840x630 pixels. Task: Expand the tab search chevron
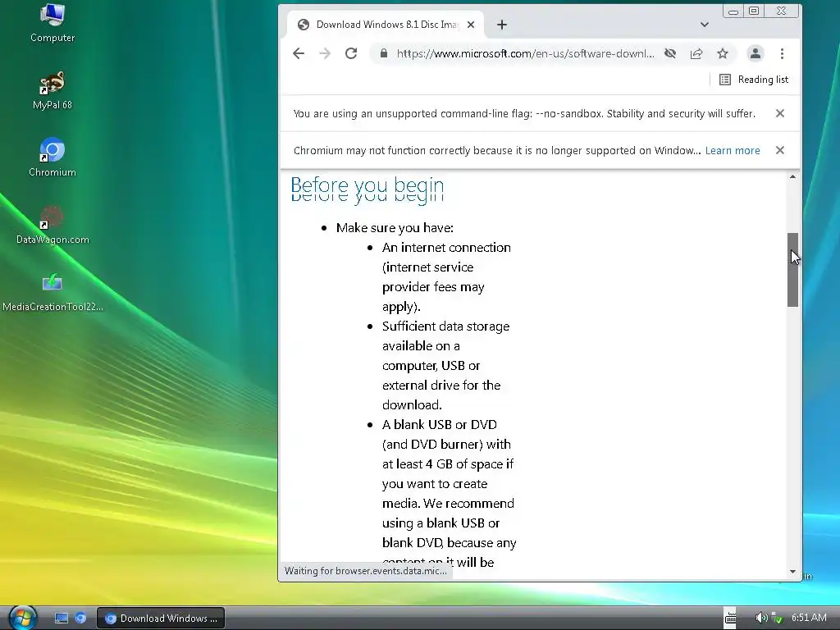click(705, 25)
